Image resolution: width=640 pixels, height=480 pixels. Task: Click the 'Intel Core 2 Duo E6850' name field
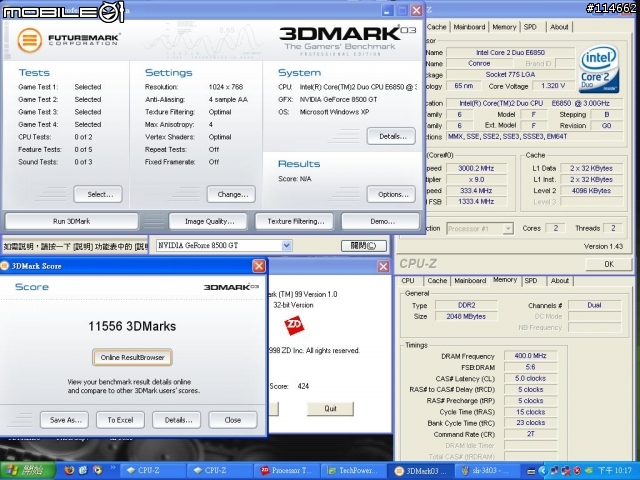pyautogui.click(x=510, y=52)
